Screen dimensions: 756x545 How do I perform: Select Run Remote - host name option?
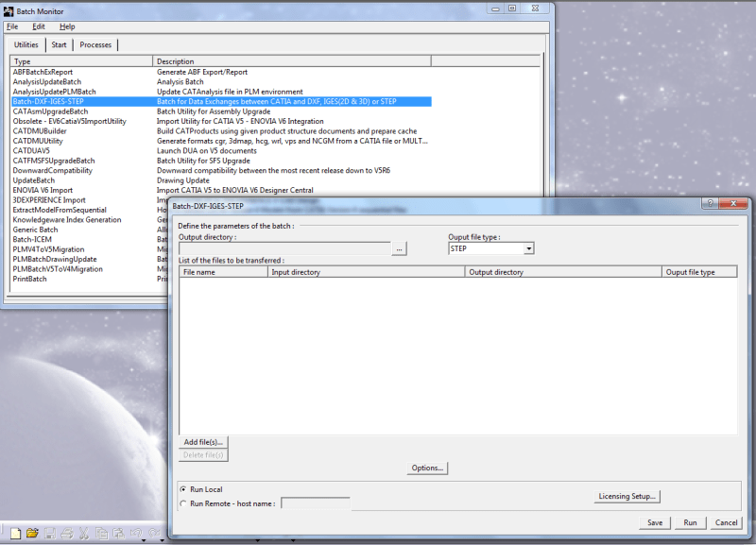point(183,503)
